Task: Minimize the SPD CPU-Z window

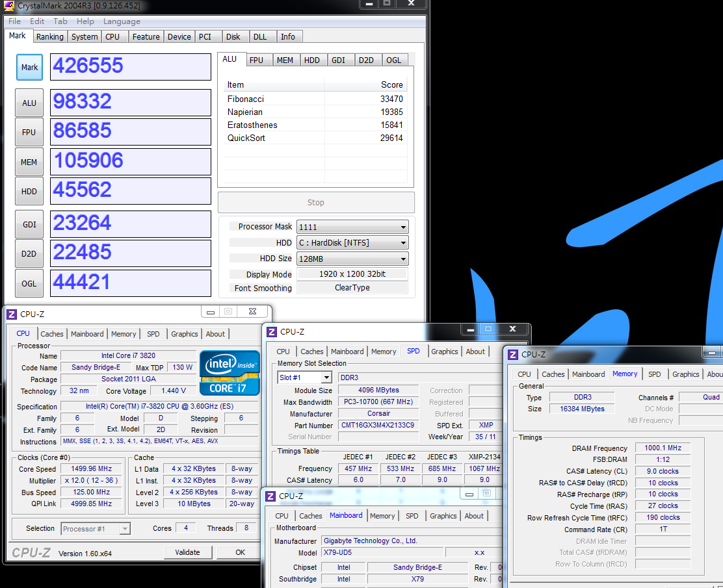Action: coord(470,329)
